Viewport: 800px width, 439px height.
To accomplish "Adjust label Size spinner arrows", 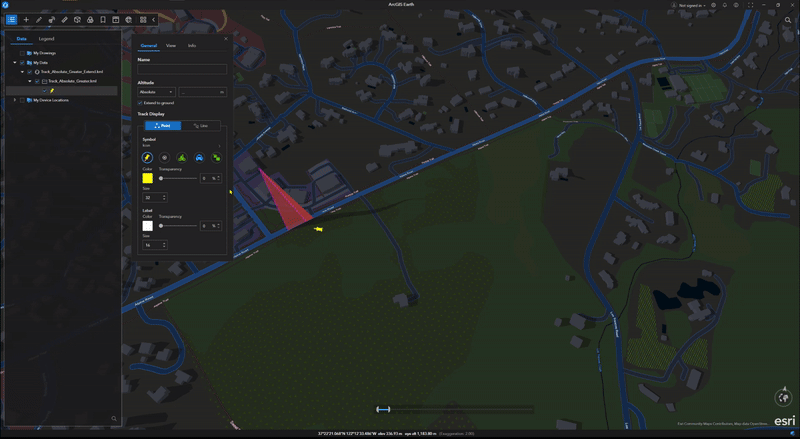I will [164, 245].
